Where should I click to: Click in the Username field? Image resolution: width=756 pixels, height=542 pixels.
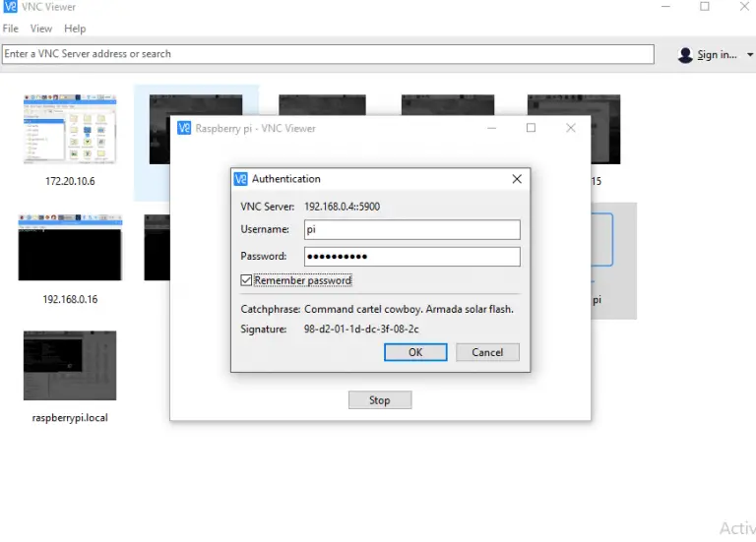(x=412, y=229)
